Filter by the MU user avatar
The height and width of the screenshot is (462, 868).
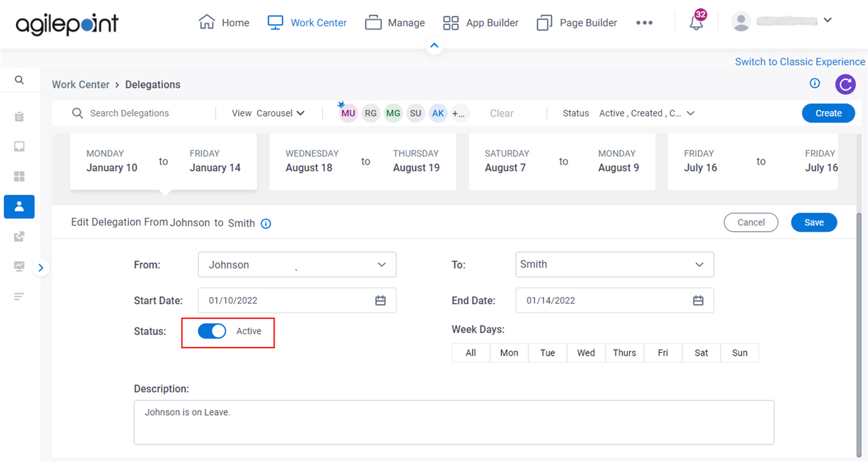[348, 113]
